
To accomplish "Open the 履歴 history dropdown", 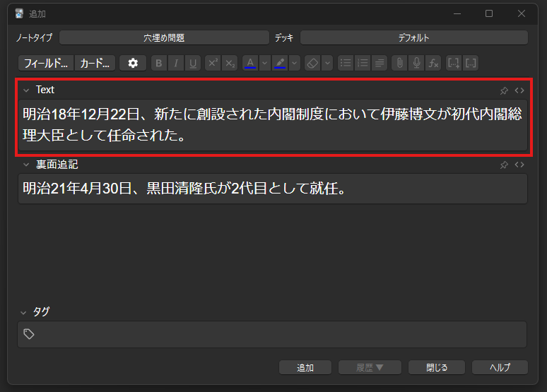I will [x=370, y=367].
